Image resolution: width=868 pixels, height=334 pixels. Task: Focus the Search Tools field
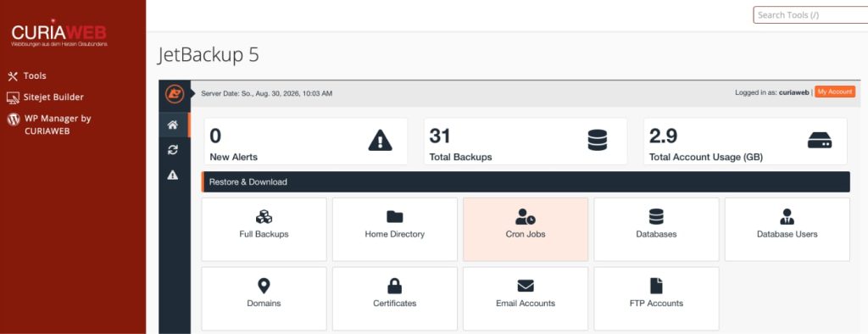coord(810,15)
